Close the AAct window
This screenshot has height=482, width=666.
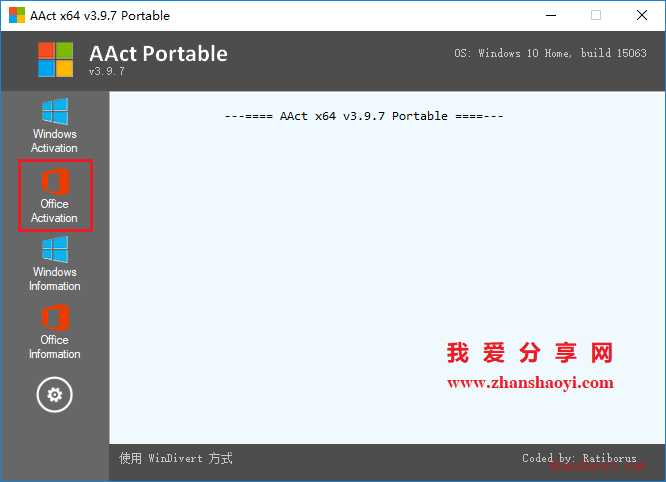(x=642, y=16)
